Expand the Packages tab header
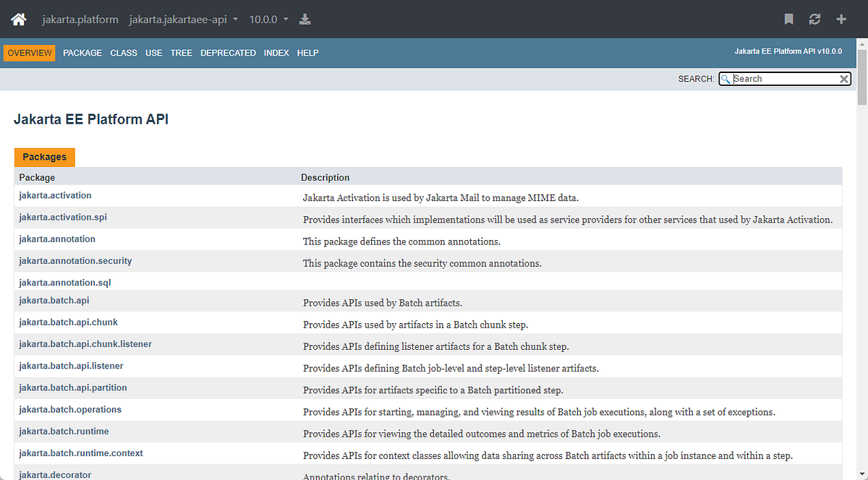Screen dimensions: 868x480 point(44,157)
